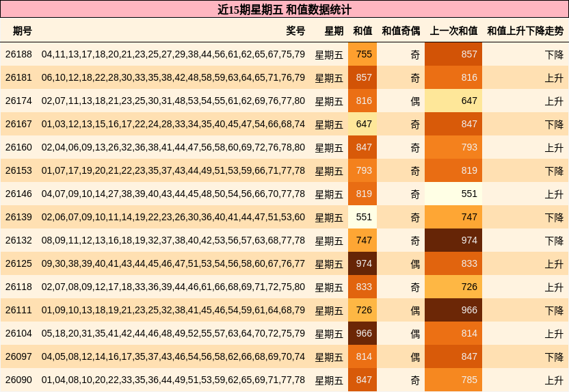569x392 pixels.
Task: Click the 下降 trend in row 26097
Action: coord(554,357)
